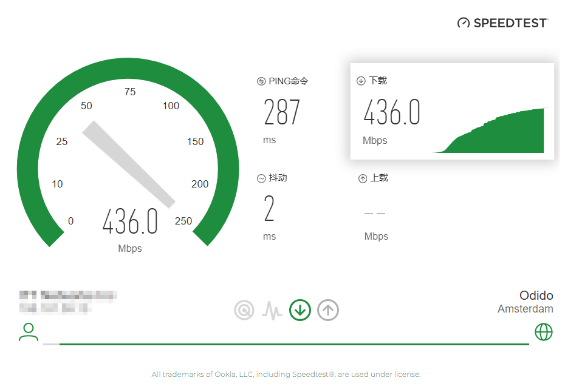Click the 287 ms ping result
Screen dimensions: 565x392
click(282, 112)
